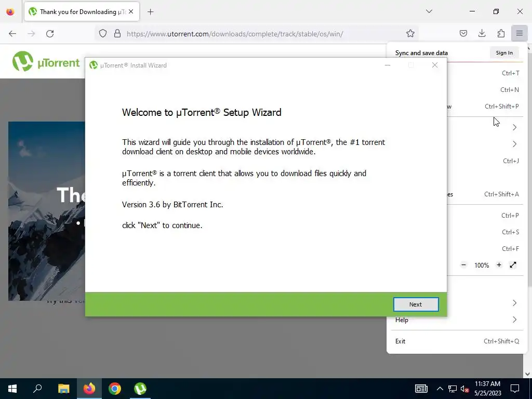Screen dimensions: 532x399
Task: Click the site padlock icon
Action: [117, 34]
